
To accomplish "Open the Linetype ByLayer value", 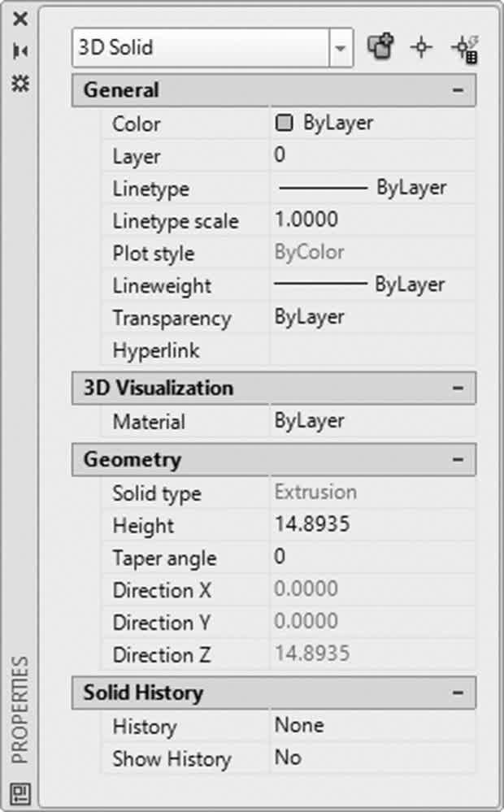I will point(372,188).
